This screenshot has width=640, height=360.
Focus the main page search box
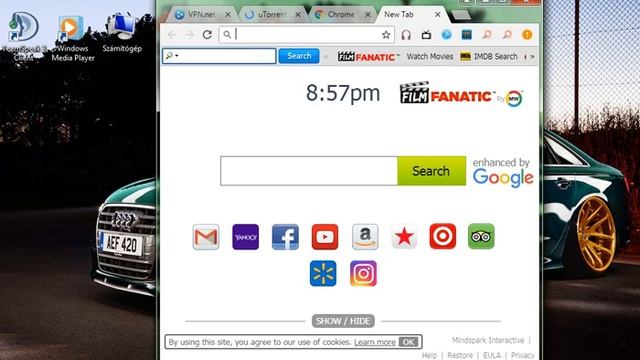309,171
